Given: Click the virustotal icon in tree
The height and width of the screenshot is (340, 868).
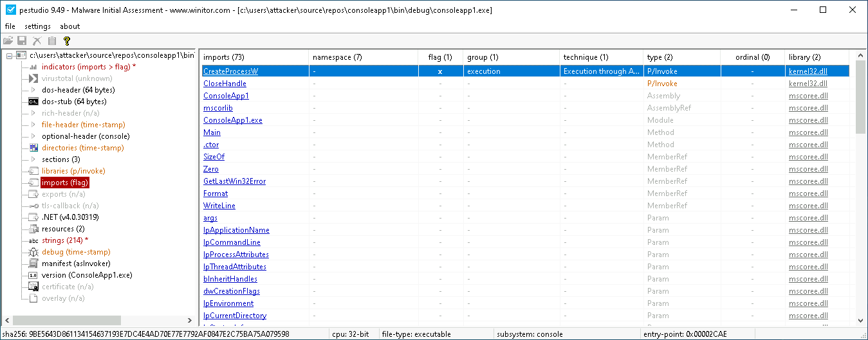Looking at the screenshot, I should (33, 78).
